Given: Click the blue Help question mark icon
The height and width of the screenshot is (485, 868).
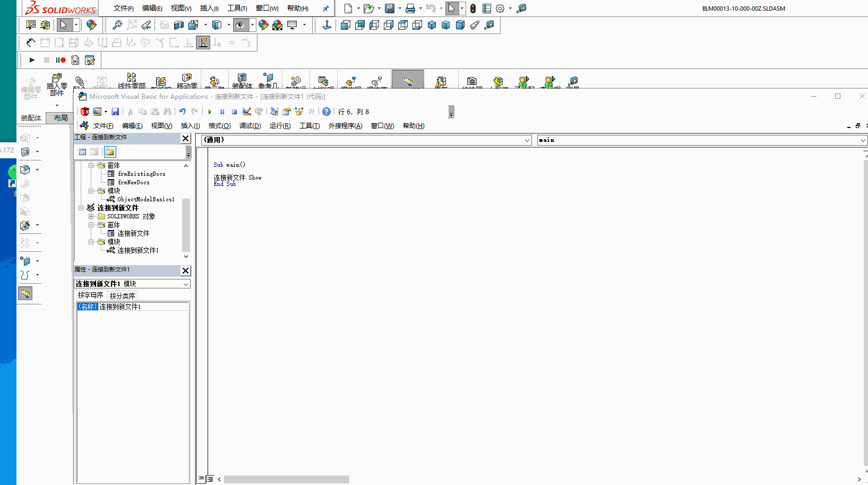Looking at the screenshot, I should pos(326,112).
